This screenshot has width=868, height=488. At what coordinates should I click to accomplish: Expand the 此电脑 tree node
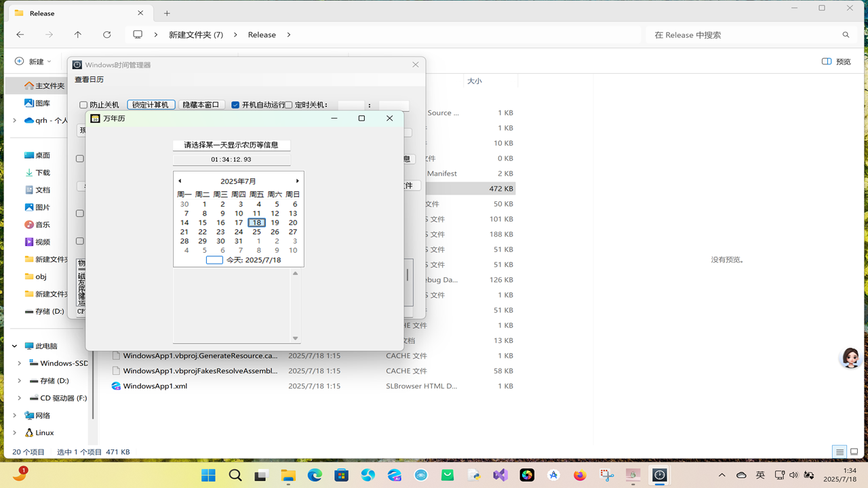pyautogui.click(x=15, y=346)
